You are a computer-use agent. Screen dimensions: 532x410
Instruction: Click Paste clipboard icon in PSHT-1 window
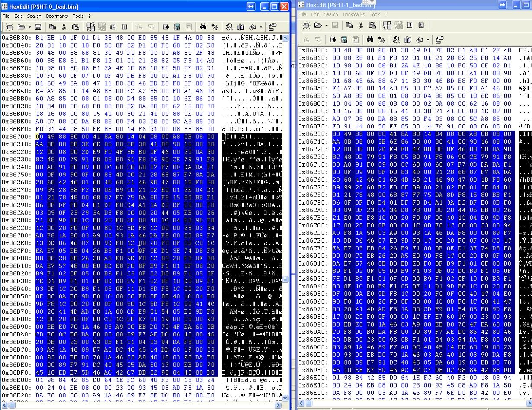372,26
